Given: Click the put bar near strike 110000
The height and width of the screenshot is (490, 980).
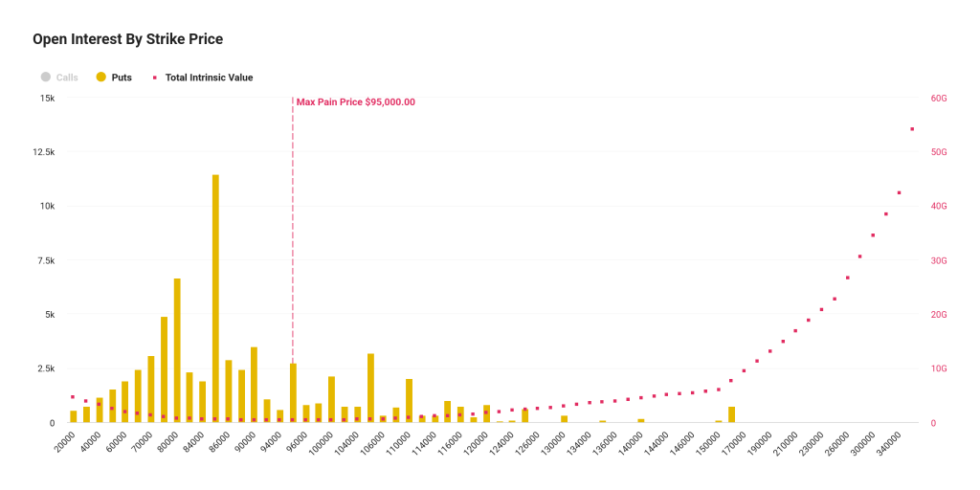Looking at the screenshot, I should coord(409,400).
